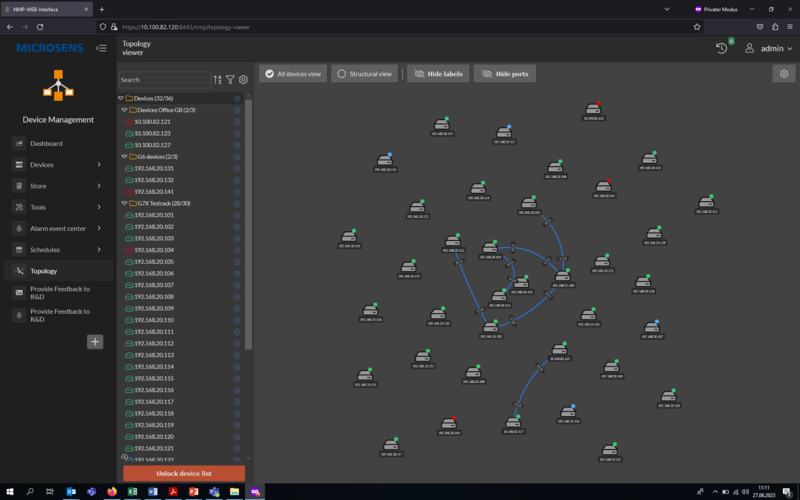Select the Structural view option

coord(364,74)
